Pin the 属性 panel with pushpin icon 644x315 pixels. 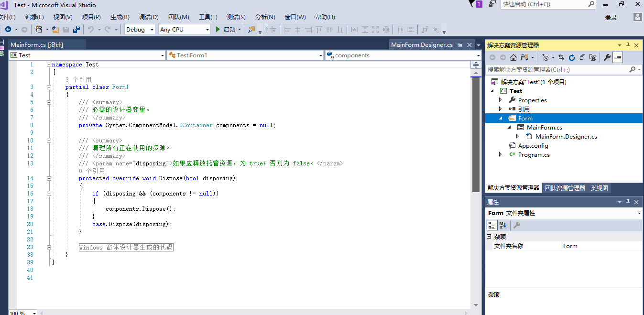[x=628, y=202]
